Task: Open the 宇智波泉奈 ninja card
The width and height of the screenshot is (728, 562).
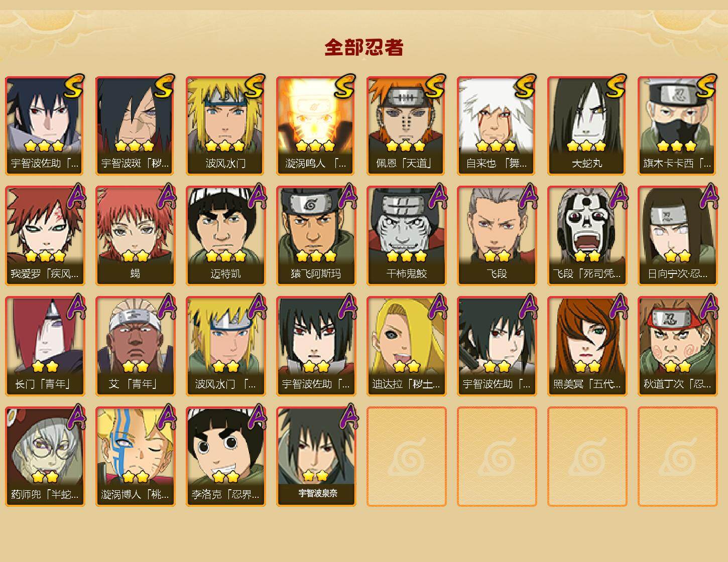Action: pyautogui.click(x=316, y=457)
